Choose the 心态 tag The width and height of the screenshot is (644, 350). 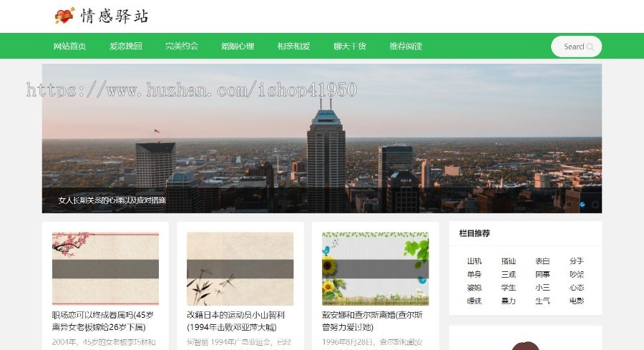pos(577,288)
